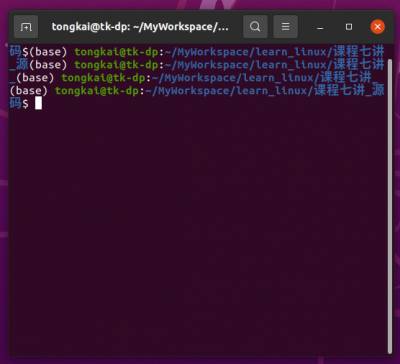Click the _源 text starting the second line

[x=19, y=65]
